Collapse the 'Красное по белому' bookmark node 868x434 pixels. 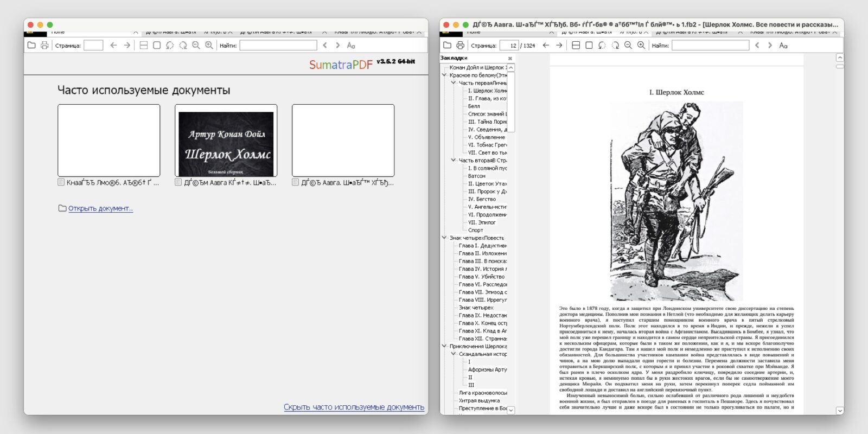point(444,75)
